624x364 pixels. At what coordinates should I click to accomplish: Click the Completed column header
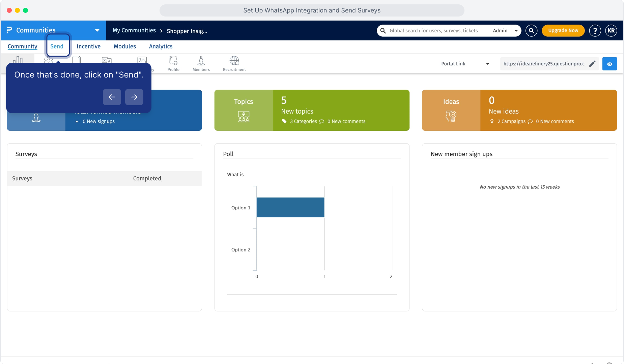pyautogui.click(x=147, y=179)
